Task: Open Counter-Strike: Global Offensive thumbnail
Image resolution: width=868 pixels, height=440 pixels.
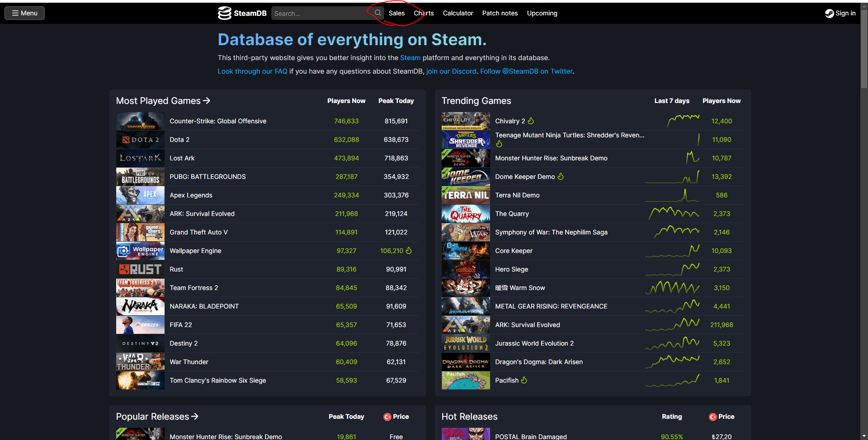Action: point(140,121)
